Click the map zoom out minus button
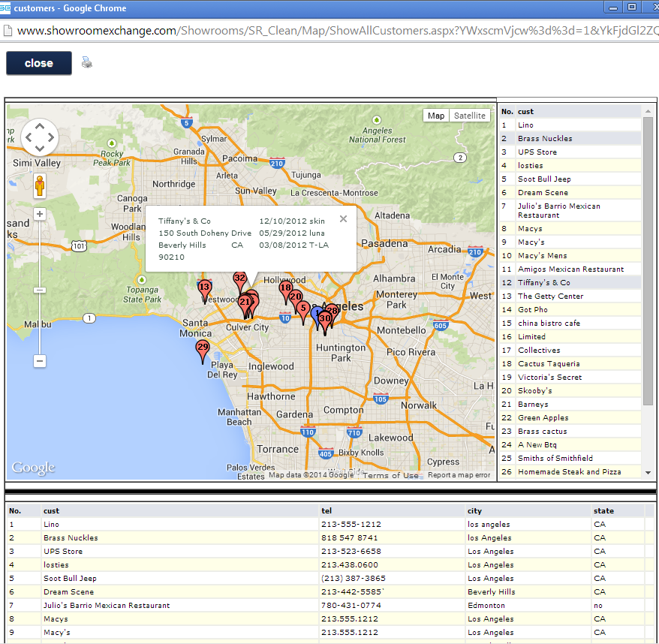This screenshot has width=659, height=644. click(x=40, y=361)
